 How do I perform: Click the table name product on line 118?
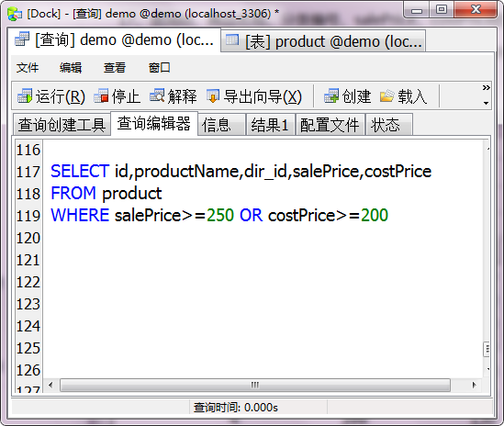132,194
